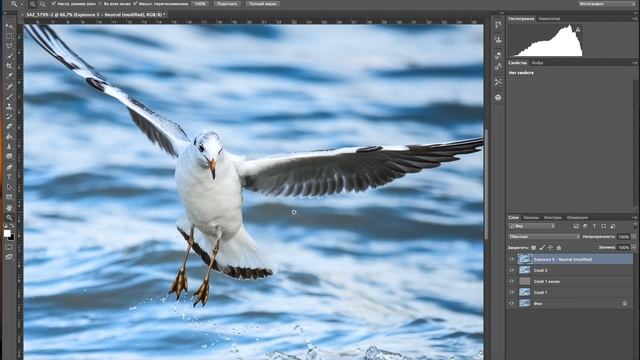Toggle the layer filtering on/off switch
This screenshot has height=360, width=640.
[635, 226]
